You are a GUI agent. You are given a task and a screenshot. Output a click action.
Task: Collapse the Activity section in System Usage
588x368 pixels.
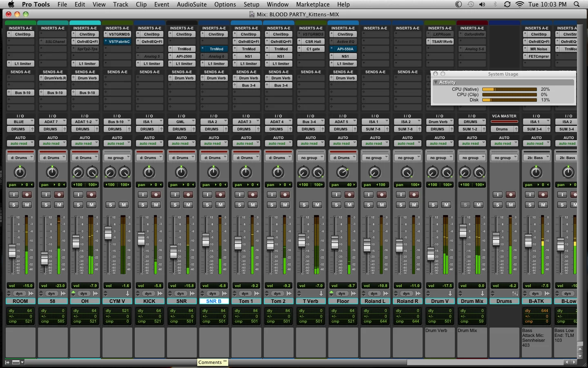pyautogui.click(x=436, y=82)
